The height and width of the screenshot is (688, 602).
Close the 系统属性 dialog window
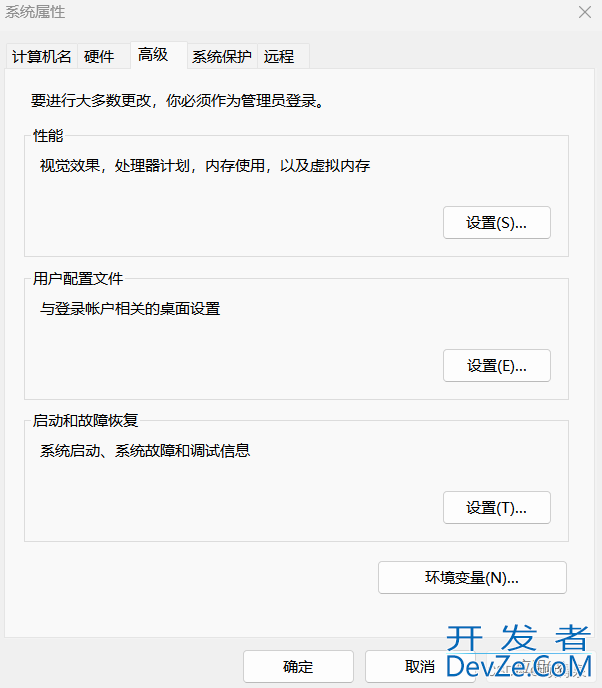(x=585, y=12)
